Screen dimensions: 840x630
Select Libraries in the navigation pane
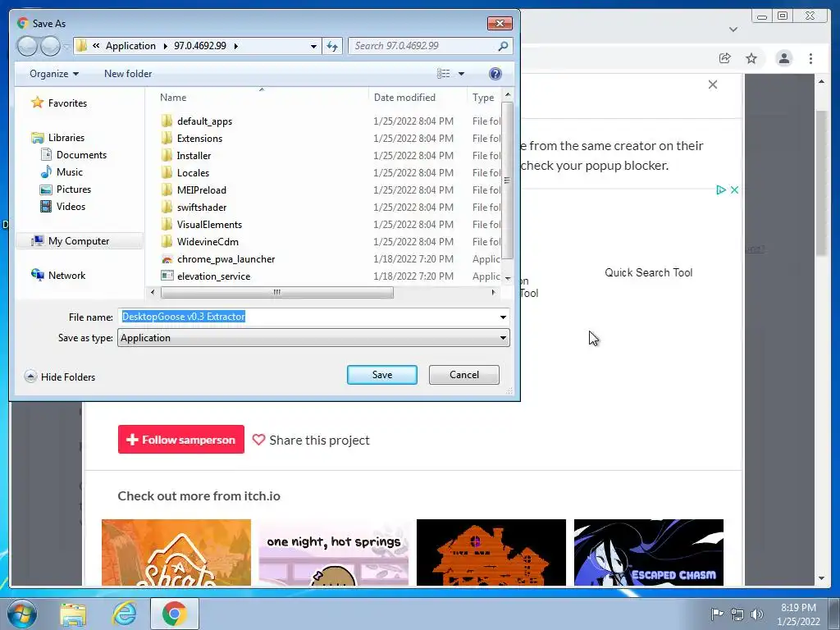point(66,138)
